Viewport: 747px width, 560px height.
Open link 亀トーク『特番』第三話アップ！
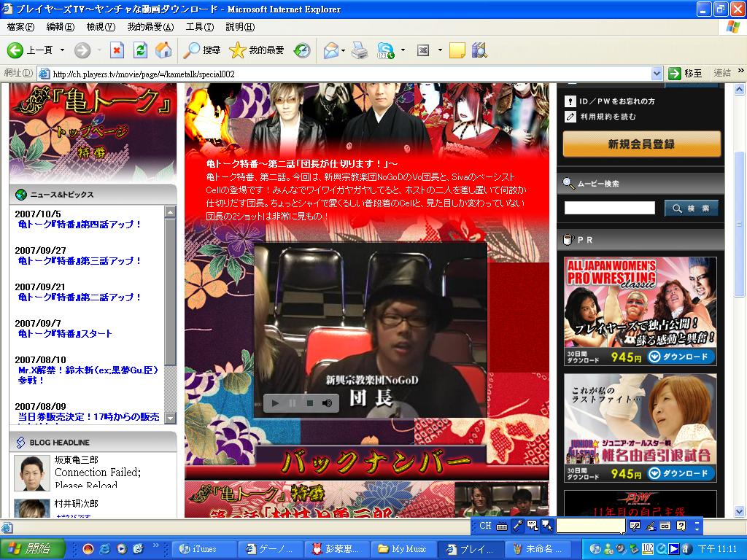pyautogui.click(x=80, y=261)
